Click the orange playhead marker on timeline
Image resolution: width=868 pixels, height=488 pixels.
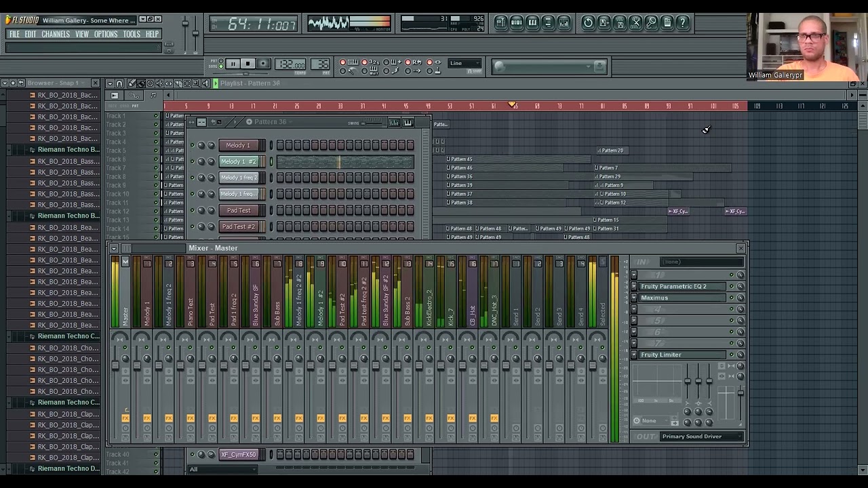513,105
